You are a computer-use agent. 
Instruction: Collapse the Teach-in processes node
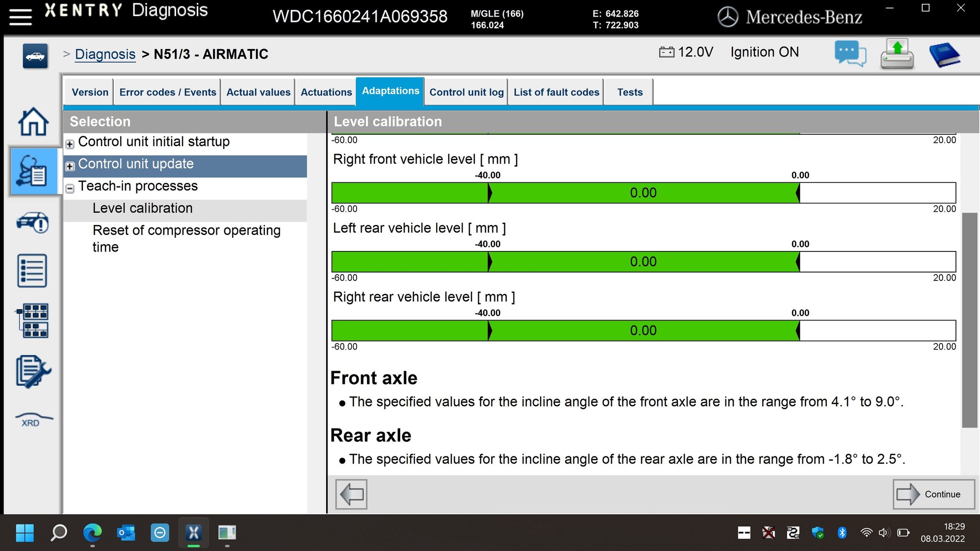pos(70,188)
